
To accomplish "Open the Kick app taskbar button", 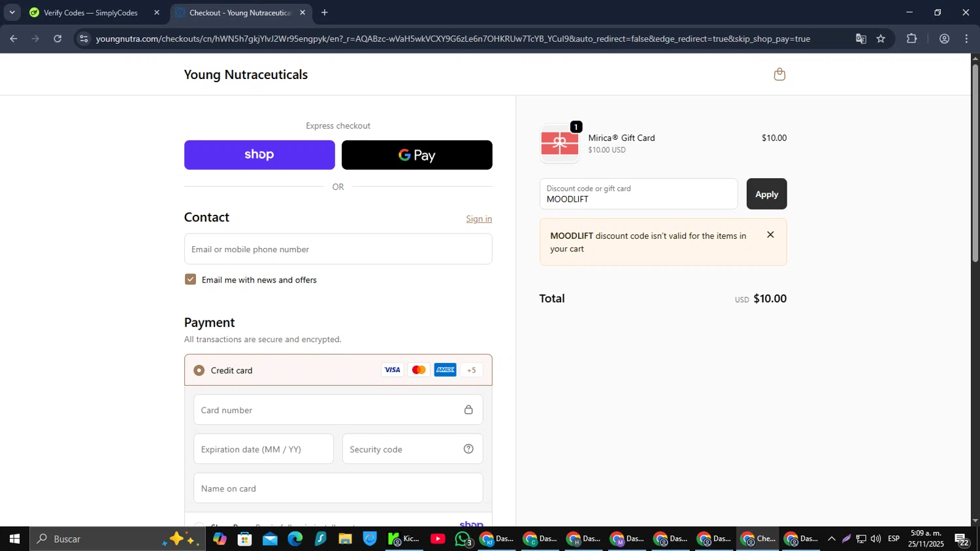I will pyautogui.click(x=404, y=539).
